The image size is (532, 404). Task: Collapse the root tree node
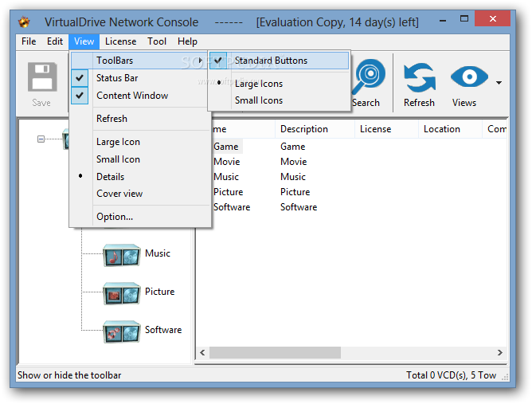41,139
